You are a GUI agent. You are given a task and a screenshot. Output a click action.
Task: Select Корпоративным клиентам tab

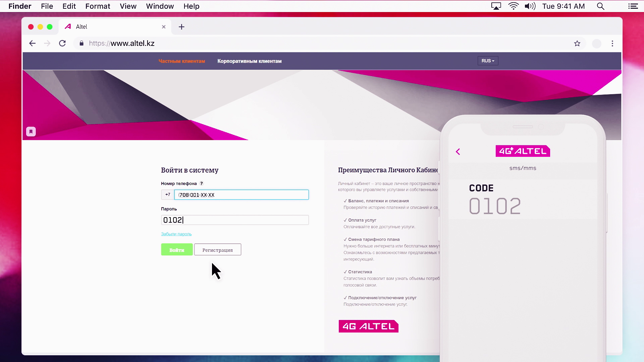pos(249,61)
